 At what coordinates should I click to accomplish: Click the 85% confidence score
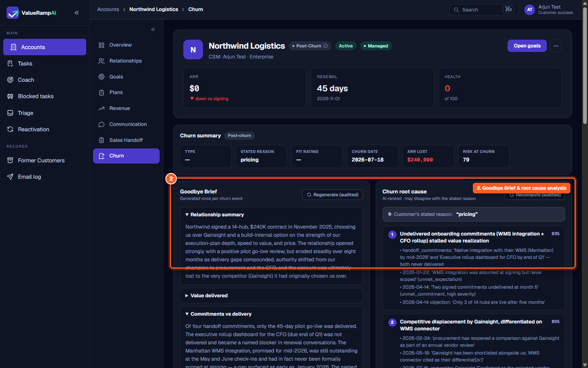click(555, 322)
